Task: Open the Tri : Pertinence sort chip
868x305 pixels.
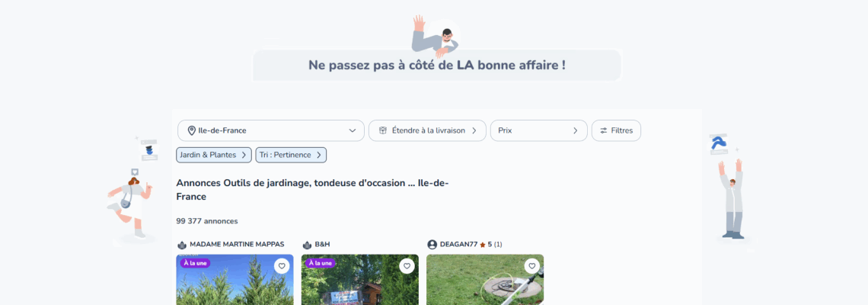Action: 291,156
